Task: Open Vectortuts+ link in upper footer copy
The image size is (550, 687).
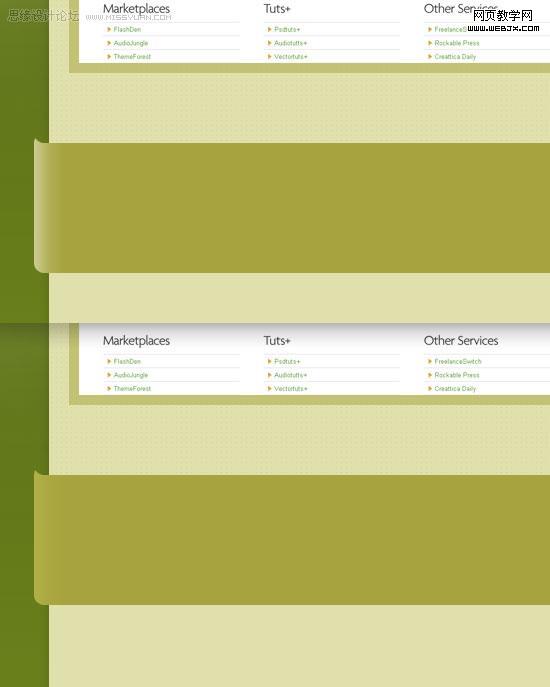Action: tap(291, 57)
